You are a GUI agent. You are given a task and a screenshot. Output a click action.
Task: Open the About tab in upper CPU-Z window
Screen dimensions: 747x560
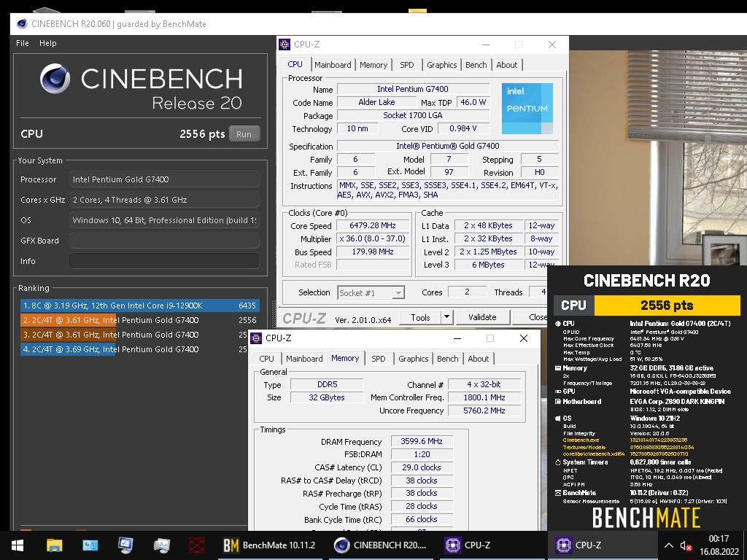point(506,65)
